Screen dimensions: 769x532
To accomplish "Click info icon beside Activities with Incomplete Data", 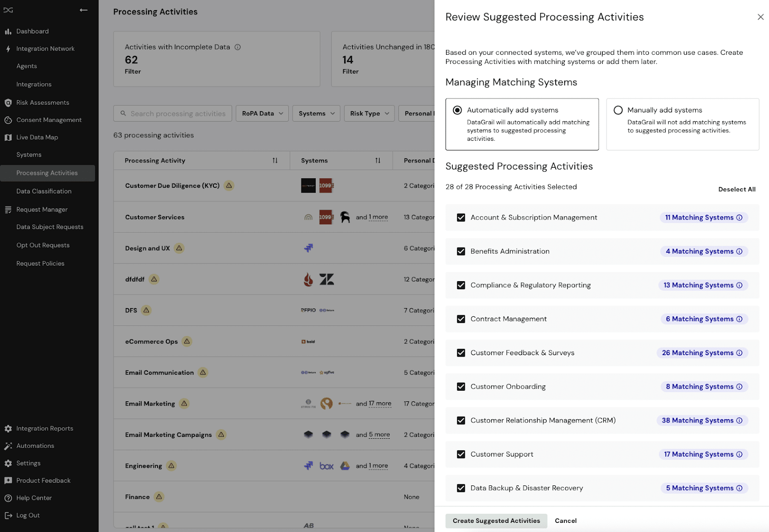I will pos(237,47).
